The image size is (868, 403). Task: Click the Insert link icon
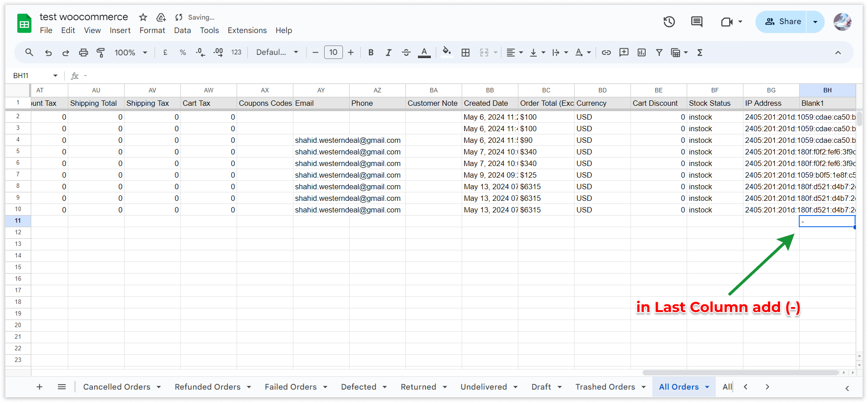pyautogui.click(x=606, y=53)
